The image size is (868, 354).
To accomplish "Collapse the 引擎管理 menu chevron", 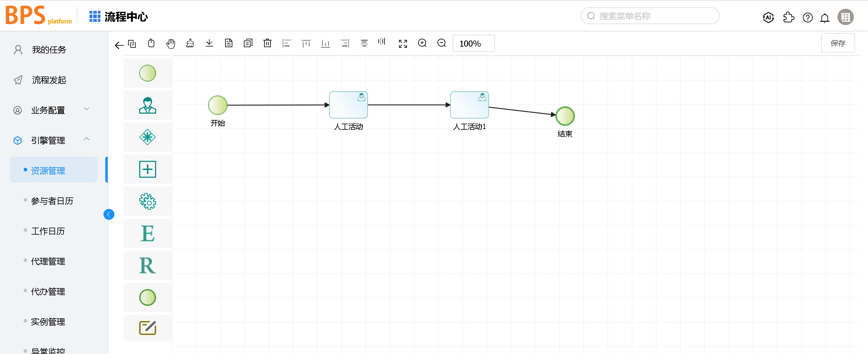I will tap(87, 139).
